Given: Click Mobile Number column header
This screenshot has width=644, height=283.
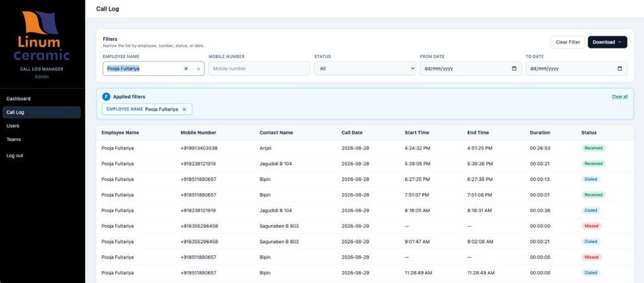Looking at the screenshot, I should [198, 133].
